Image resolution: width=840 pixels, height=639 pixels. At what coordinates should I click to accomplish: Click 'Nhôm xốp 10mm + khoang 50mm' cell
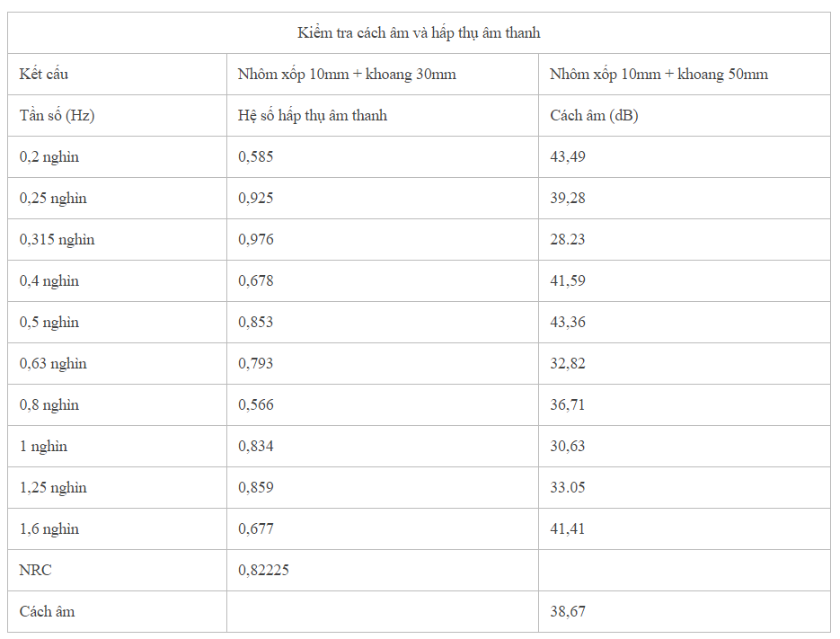tap(659, 75)
